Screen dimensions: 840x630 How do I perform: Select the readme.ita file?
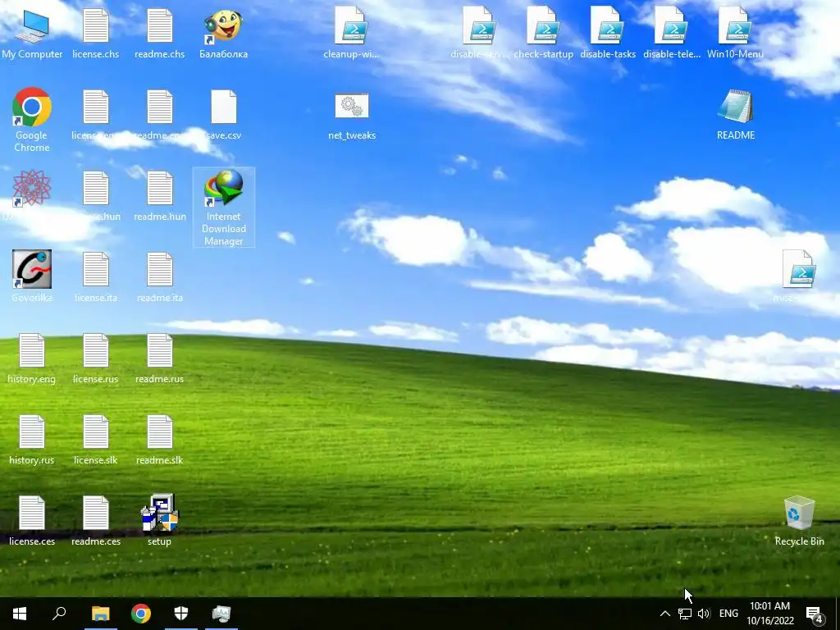[x=160, y=277]
